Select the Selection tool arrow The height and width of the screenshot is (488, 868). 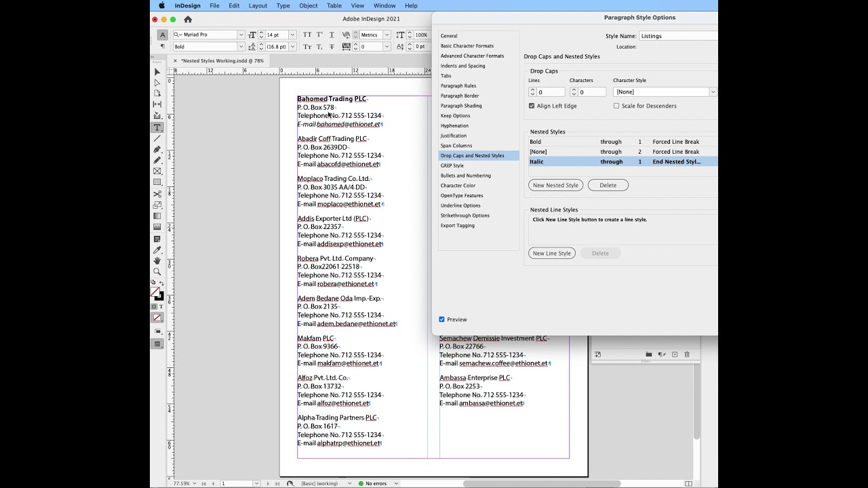click(x=157, y=72)
